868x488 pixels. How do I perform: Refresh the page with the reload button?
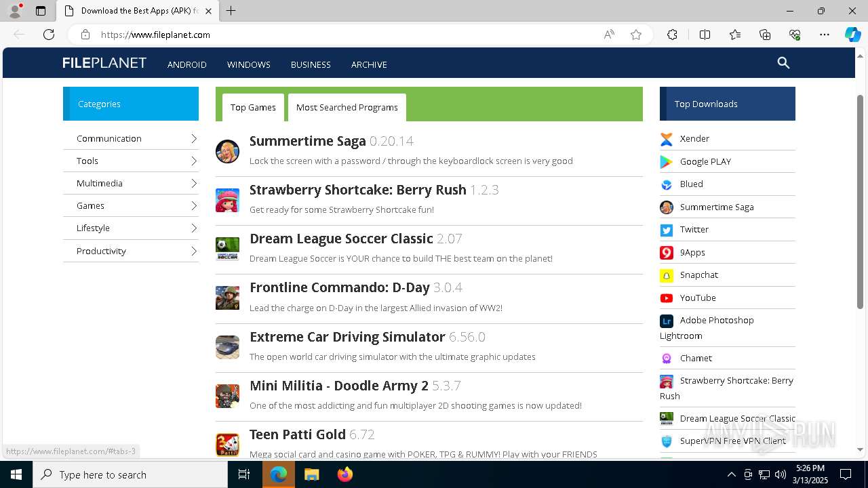pyautogui.click(x=49, y=35)
